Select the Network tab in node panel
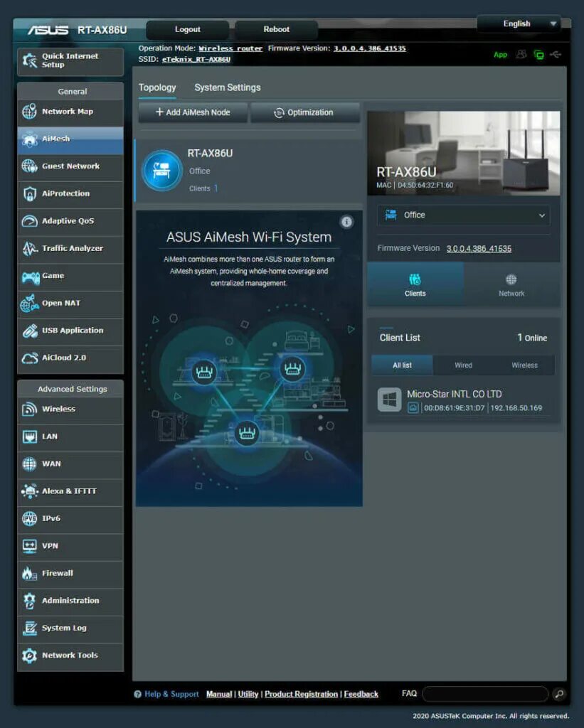The height and width of the screenshot is (728, 584). [511, 284]
